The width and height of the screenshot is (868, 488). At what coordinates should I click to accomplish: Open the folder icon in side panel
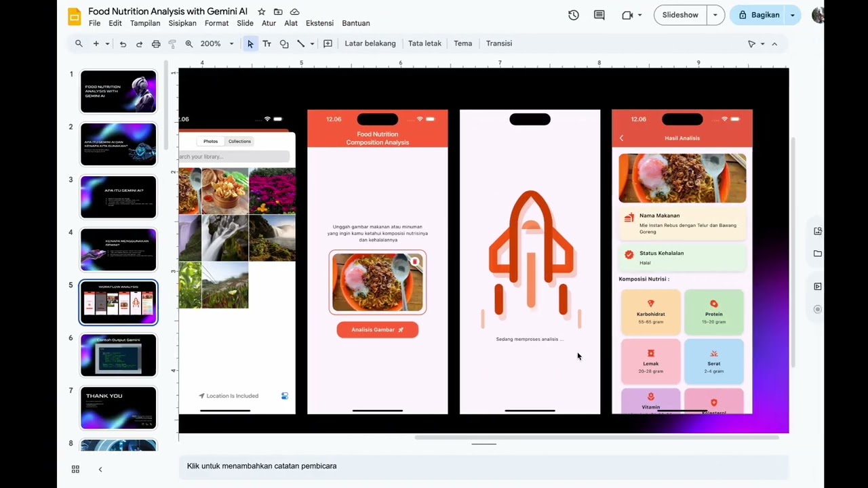818,253
